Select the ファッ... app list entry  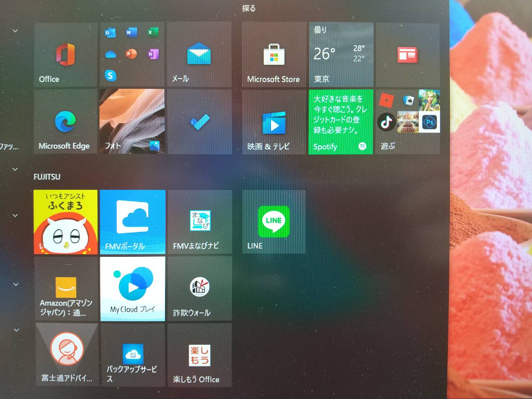(9, 147)
